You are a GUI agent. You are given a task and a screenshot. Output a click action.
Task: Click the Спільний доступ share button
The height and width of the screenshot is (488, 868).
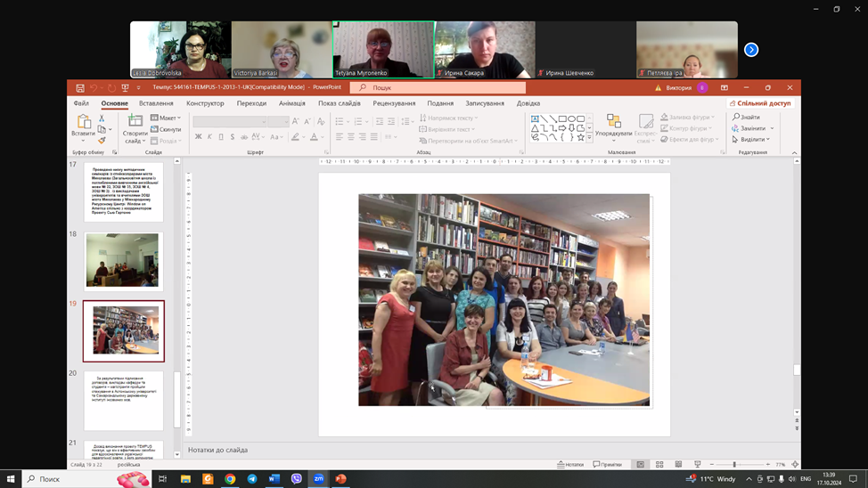click(760, 103)
